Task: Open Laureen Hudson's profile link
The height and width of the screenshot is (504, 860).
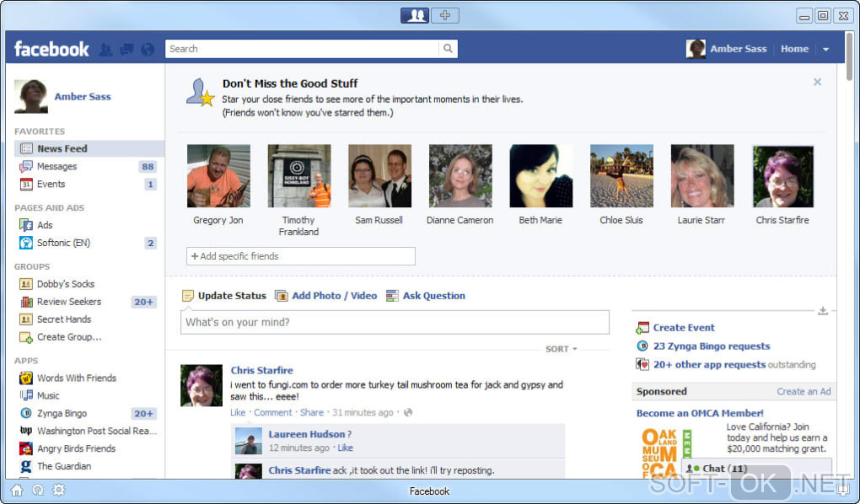Action: (x=307, y=434)
